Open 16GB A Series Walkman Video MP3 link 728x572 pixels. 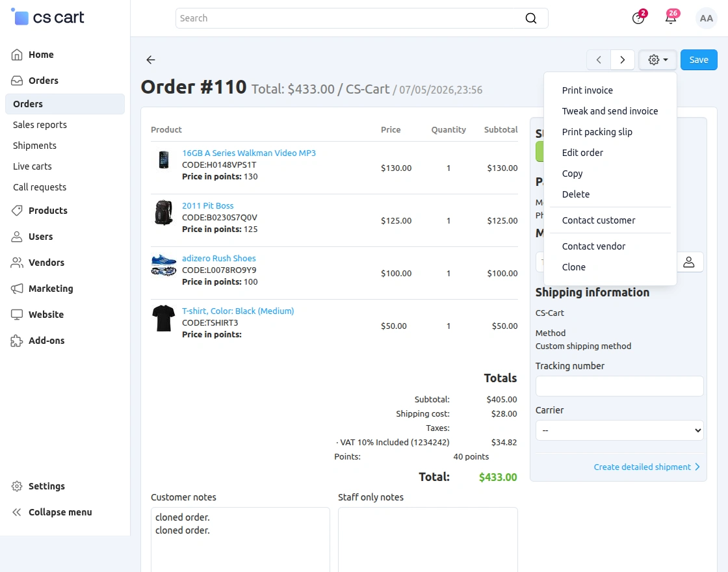tap(249, 153)
